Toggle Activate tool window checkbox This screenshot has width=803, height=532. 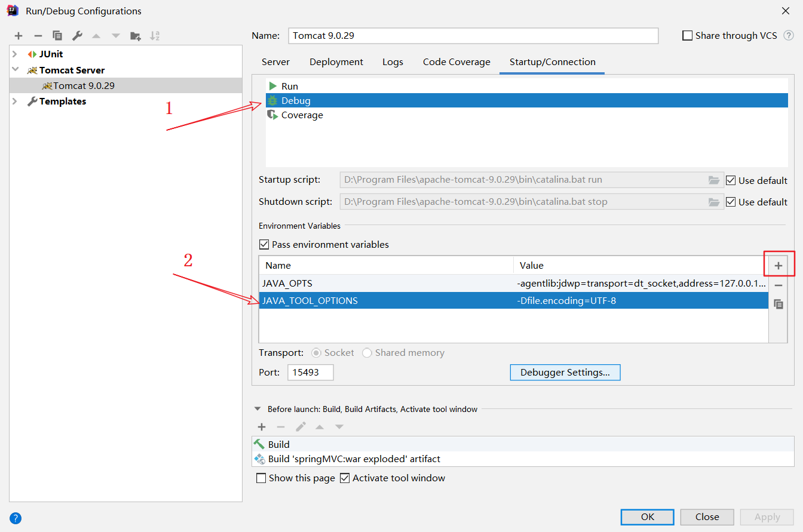(345, 478)
